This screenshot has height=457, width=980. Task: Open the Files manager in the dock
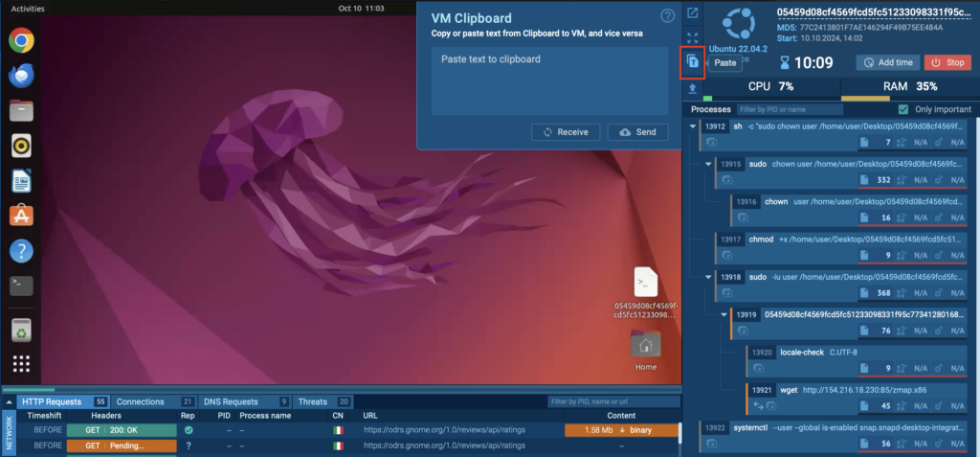(21, 111)
